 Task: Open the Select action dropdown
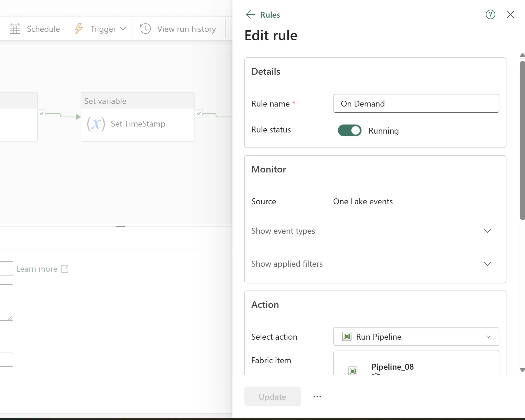coord(416,336)
